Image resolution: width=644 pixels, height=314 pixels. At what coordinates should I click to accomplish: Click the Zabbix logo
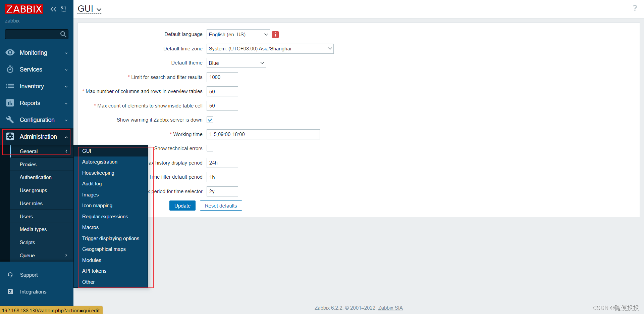point(24,9)
